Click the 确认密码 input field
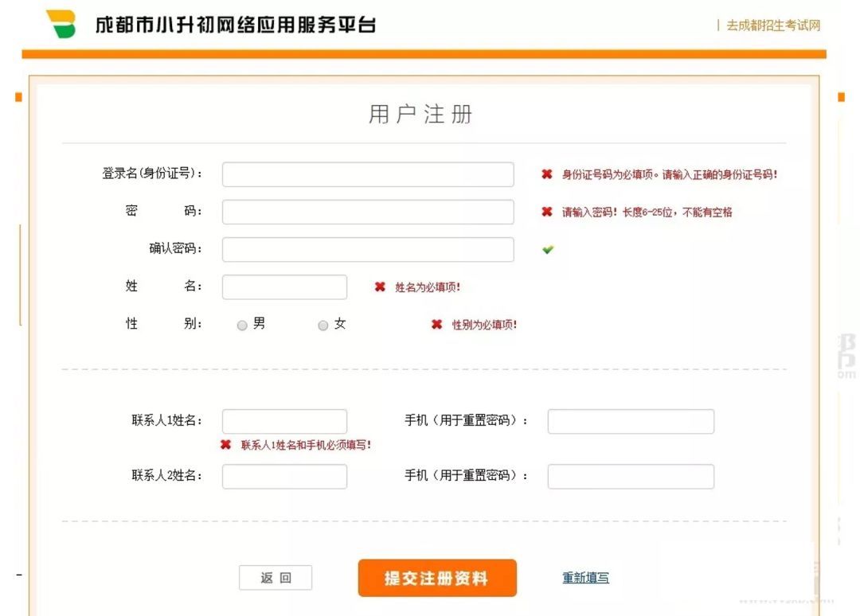Screen dimensions: 860x616 coord(368,249)
